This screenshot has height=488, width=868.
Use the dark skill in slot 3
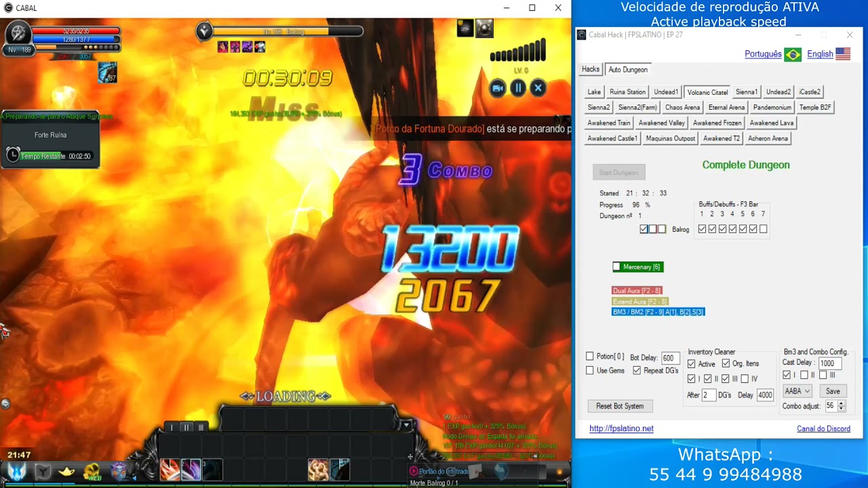(x=212, y=470)
